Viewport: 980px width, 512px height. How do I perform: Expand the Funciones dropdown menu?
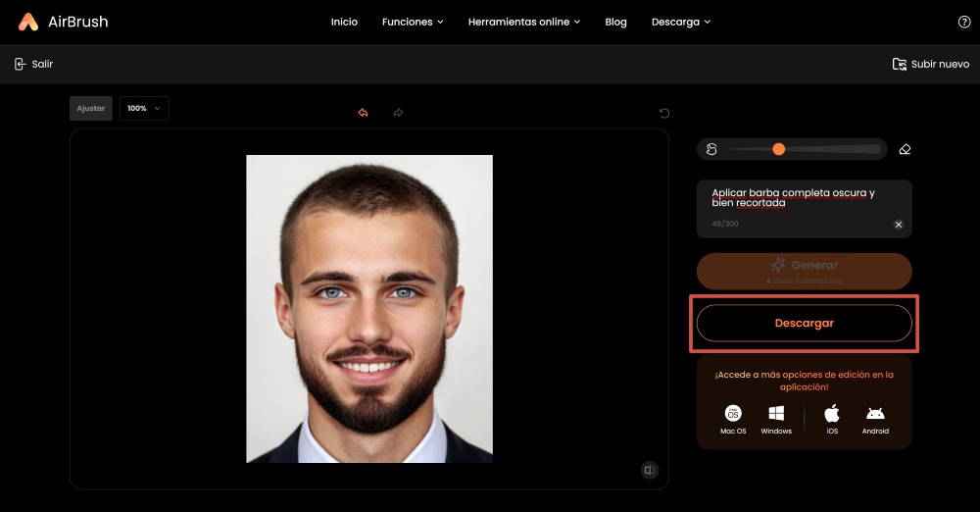(x=413, y=22)
